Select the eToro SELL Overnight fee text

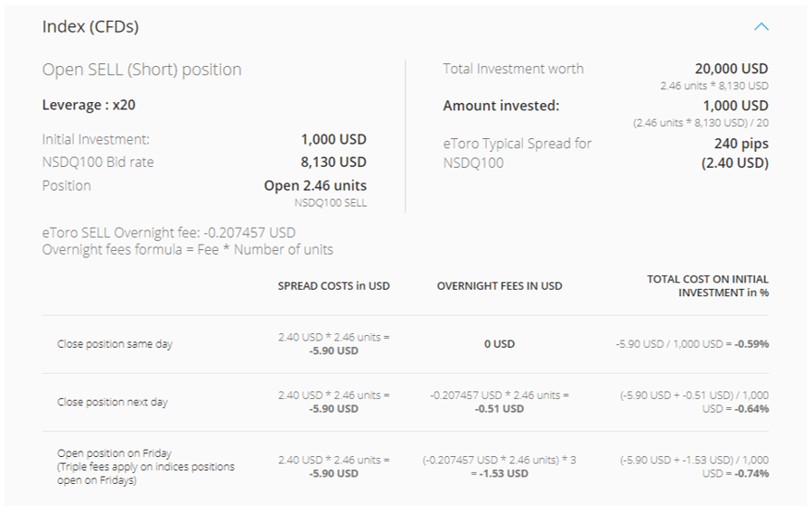tap(169, 232)
